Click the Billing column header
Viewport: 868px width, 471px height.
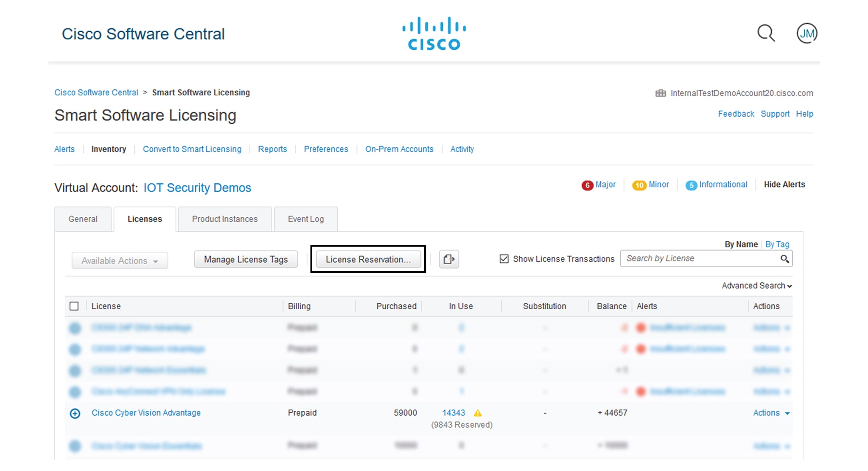coord(299,306)
